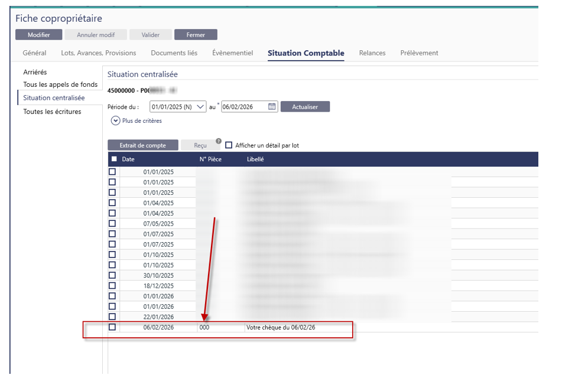
Task: Expand the Plus de critères section
Action: (x=116, y=120)
